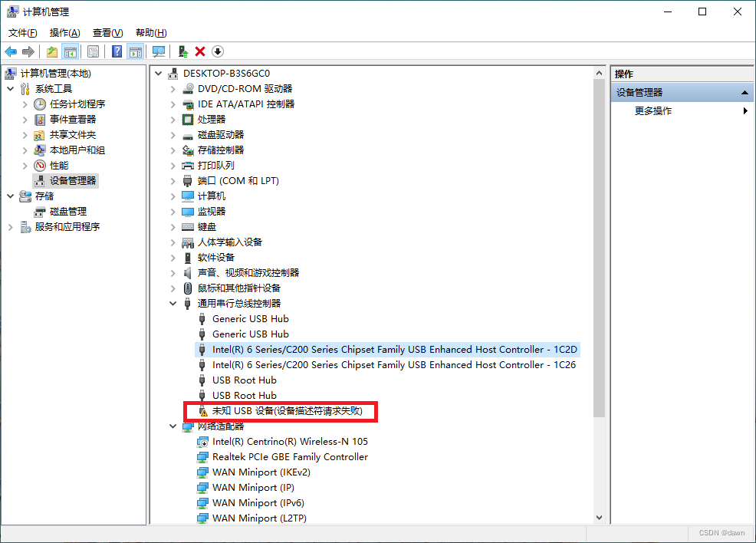756x543 pixels.
Task: Select 事件查看器 icon in left tree
Action: coord(40,120)
